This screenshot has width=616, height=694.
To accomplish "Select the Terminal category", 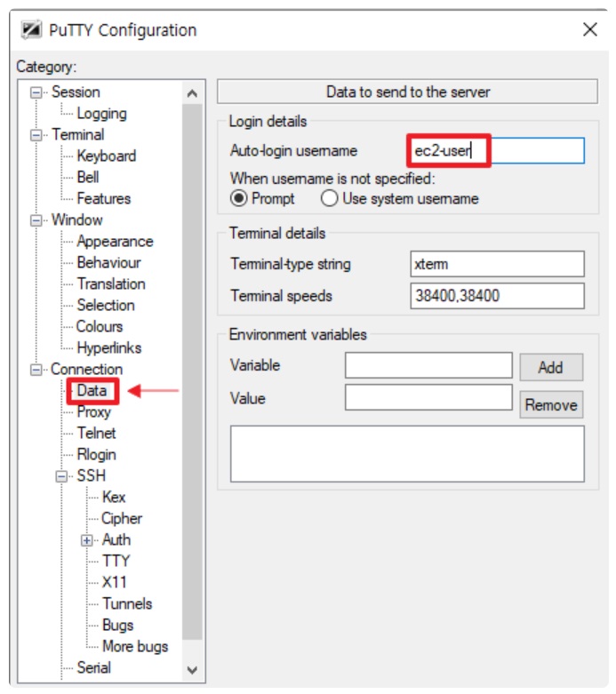I will click(78, 134).
